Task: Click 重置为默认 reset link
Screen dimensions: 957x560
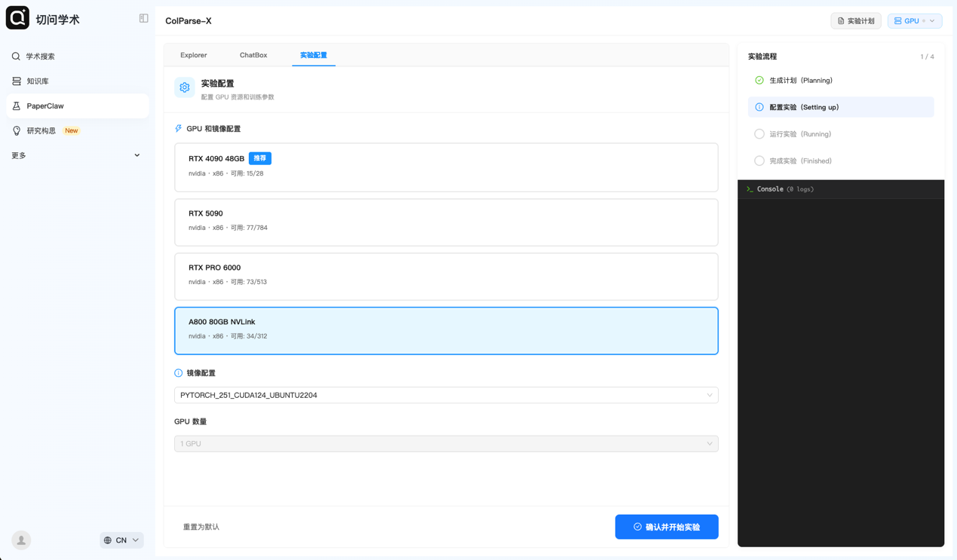Action: click(x=201, y=527)
